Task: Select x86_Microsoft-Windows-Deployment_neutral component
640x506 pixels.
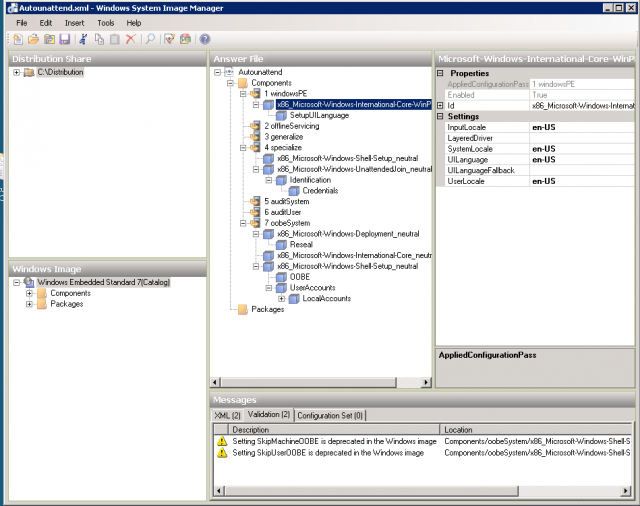Action: point(348,234)
